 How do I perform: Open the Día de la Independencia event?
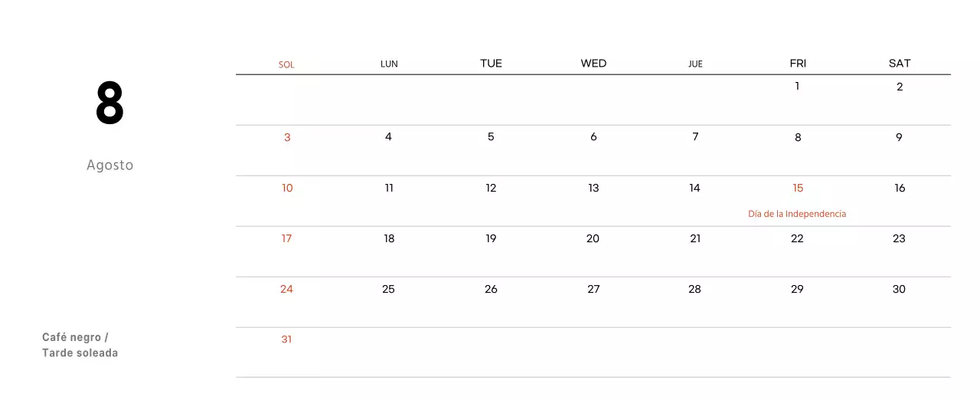click(x=797, y=214)
